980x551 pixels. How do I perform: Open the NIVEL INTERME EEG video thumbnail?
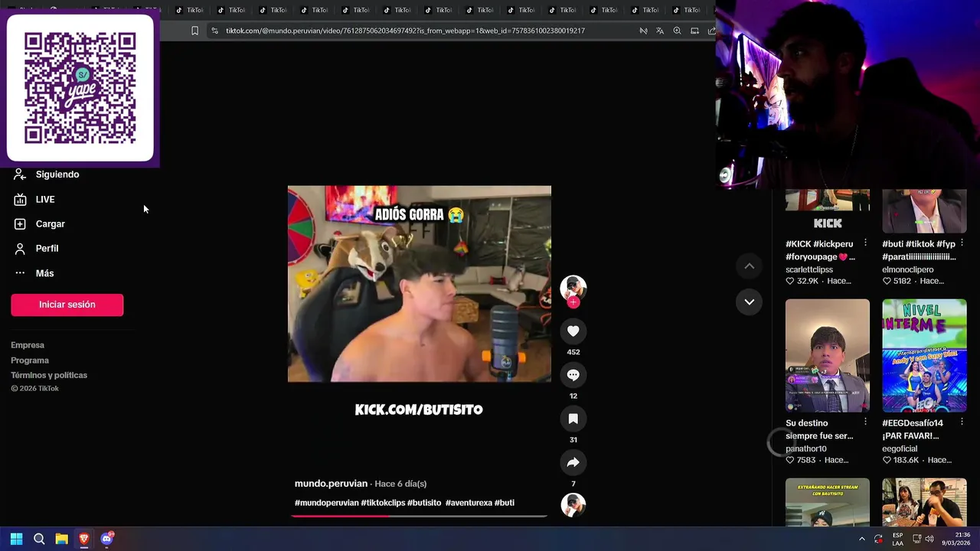click(924, 356)
